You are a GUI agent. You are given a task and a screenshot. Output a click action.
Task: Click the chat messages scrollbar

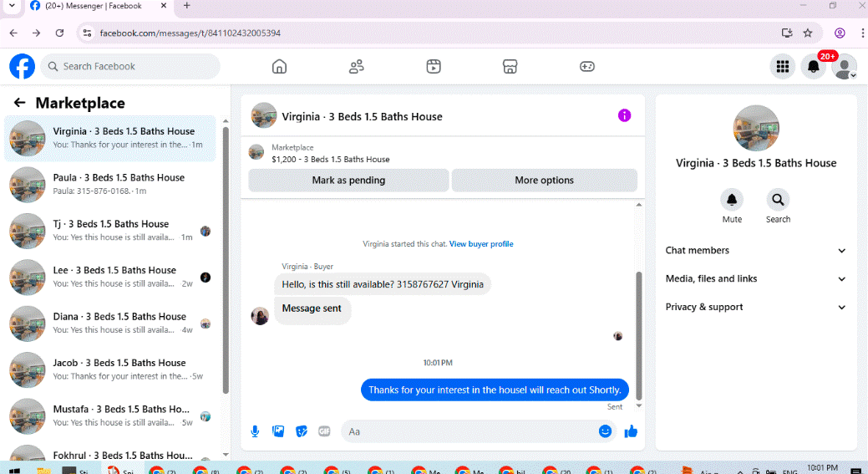click(638, 335)
